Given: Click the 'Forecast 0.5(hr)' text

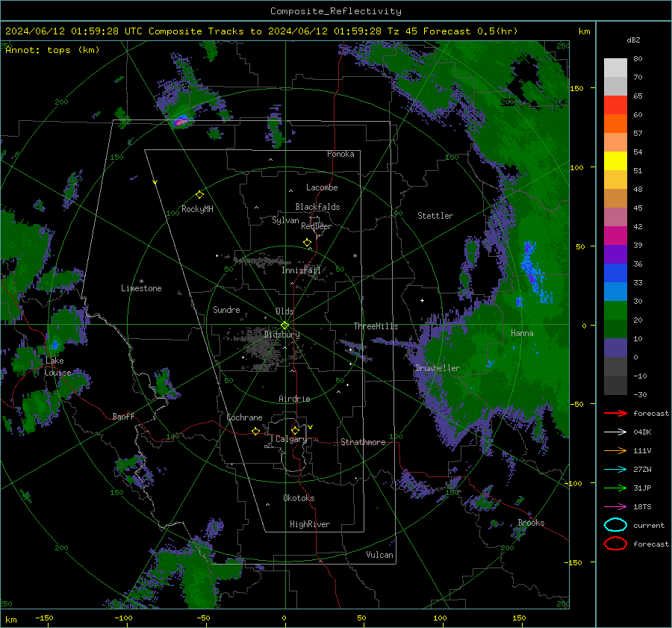Looking at the screenshot, I should 470,31.
